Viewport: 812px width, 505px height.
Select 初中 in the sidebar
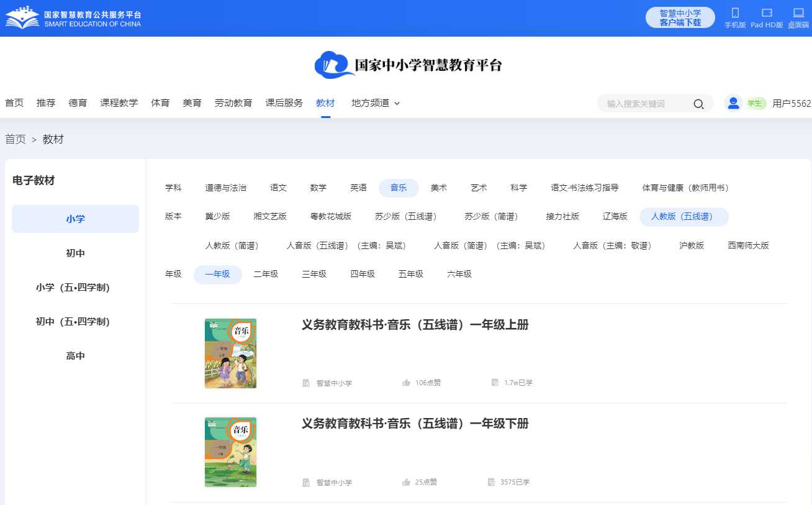point(75,253)
